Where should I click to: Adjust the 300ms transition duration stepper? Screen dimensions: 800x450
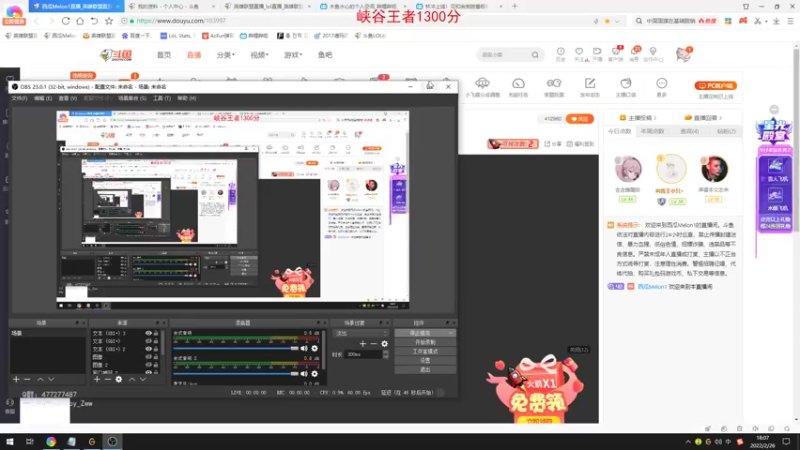pyautogui.click(x=385, y=354)
